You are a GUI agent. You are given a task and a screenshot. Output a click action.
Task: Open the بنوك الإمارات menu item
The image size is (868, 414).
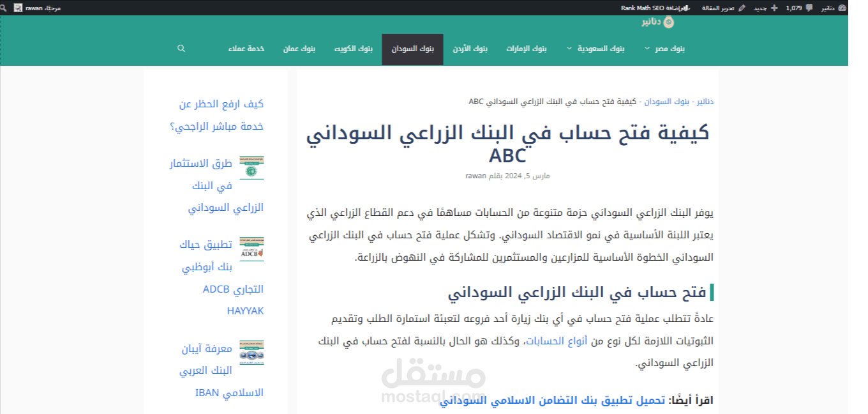click(x=527, y=49)
